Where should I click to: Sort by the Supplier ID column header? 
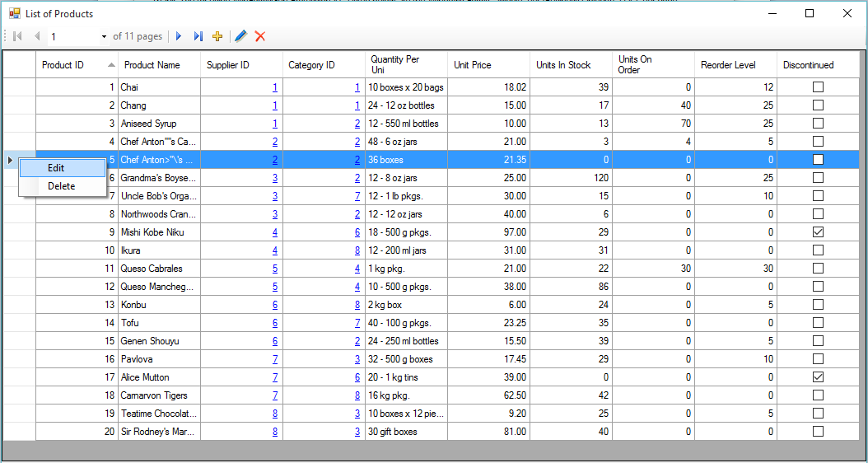click(242, 65)
